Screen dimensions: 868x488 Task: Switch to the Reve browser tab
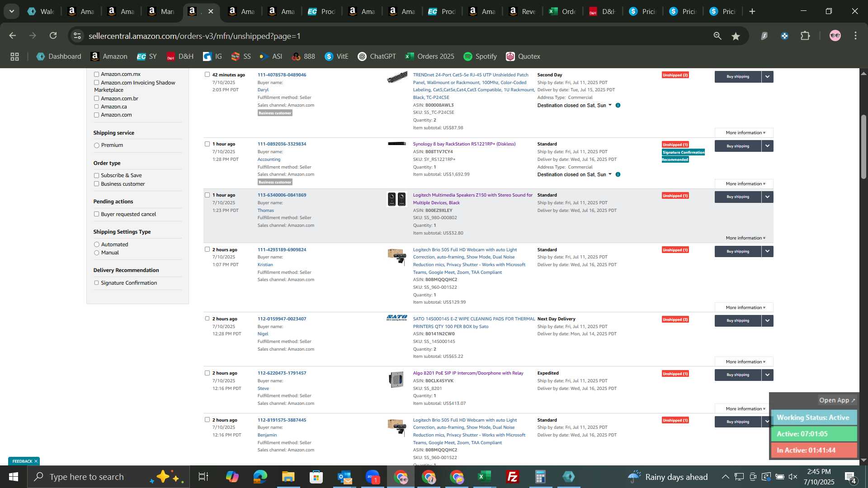click(522, 11)
